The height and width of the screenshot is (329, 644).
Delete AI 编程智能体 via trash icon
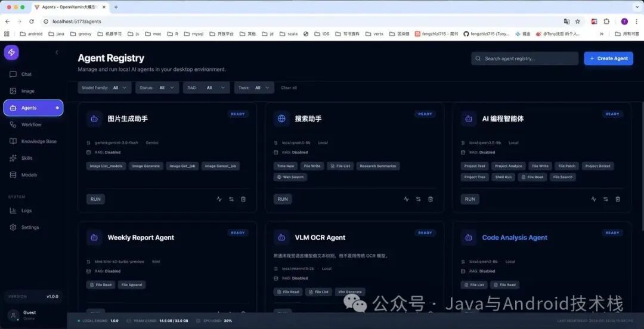[x=618, y=199]
